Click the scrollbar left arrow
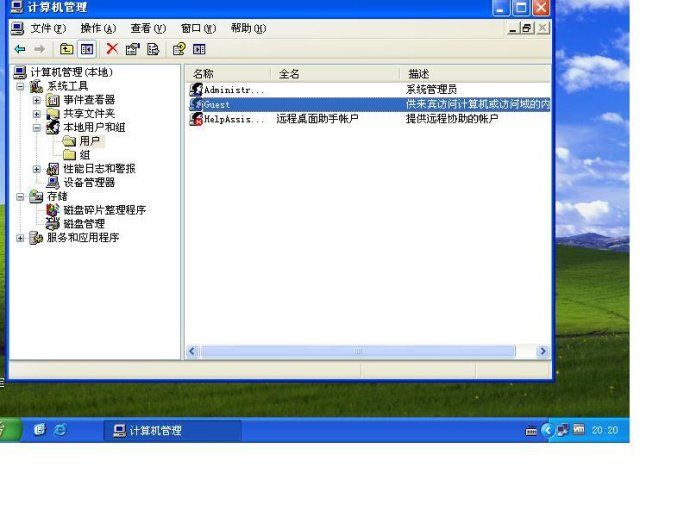 point(191,351)
